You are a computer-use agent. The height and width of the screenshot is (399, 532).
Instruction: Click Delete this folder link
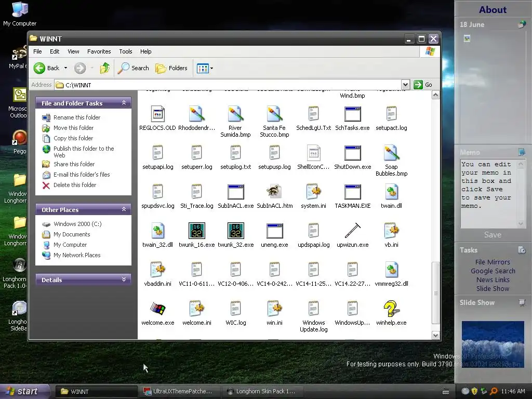click(75, 185)
